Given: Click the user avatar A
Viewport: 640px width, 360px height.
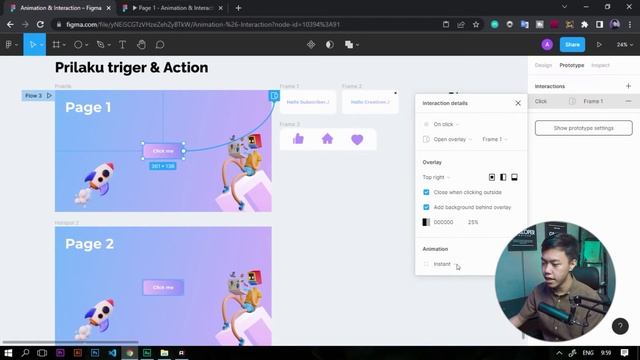Looking at the screenshot, I should [x=547, y=44].
